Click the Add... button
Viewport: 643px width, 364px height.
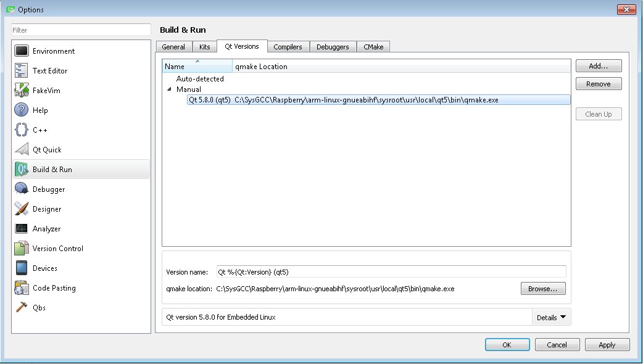pyautogui.click(x=599, y=65)
